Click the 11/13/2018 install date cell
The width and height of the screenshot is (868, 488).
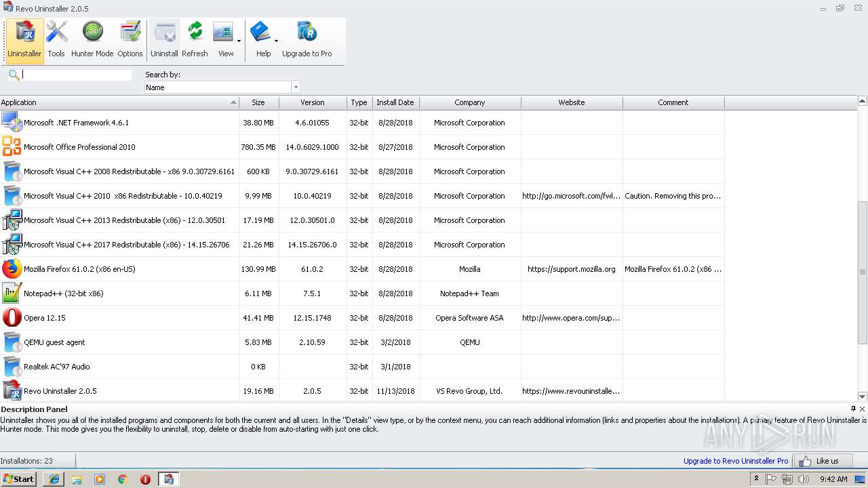pyautogui.click(x=395, y=391)
